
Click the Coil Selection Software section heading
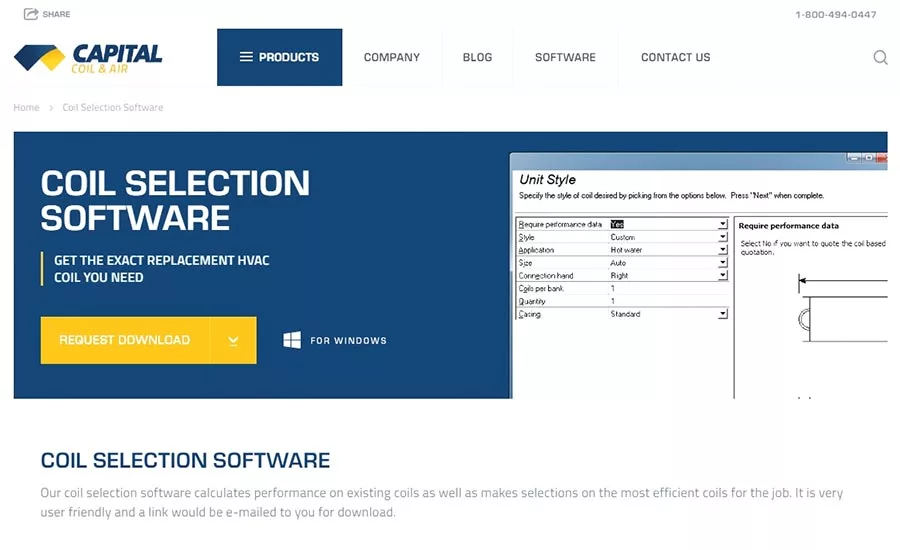[x=185, y=460]
